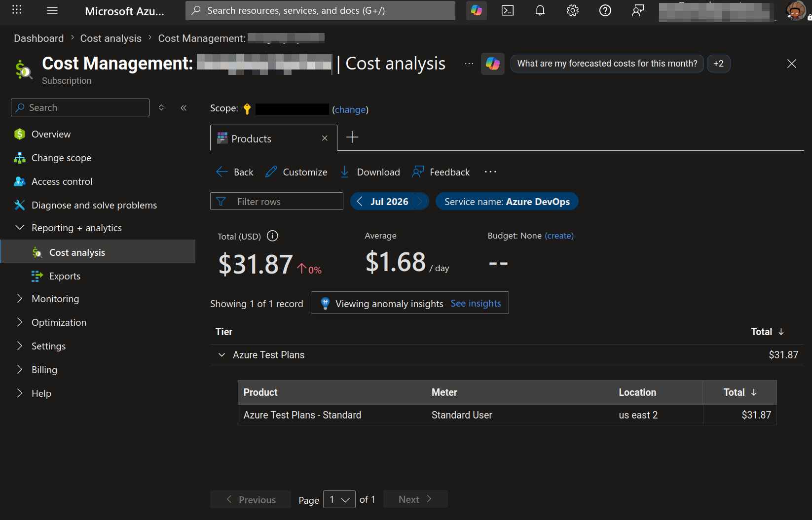This screenshot has width=812, height=520.
Task: Open the account avatar menu
Action: pos(796,10)
